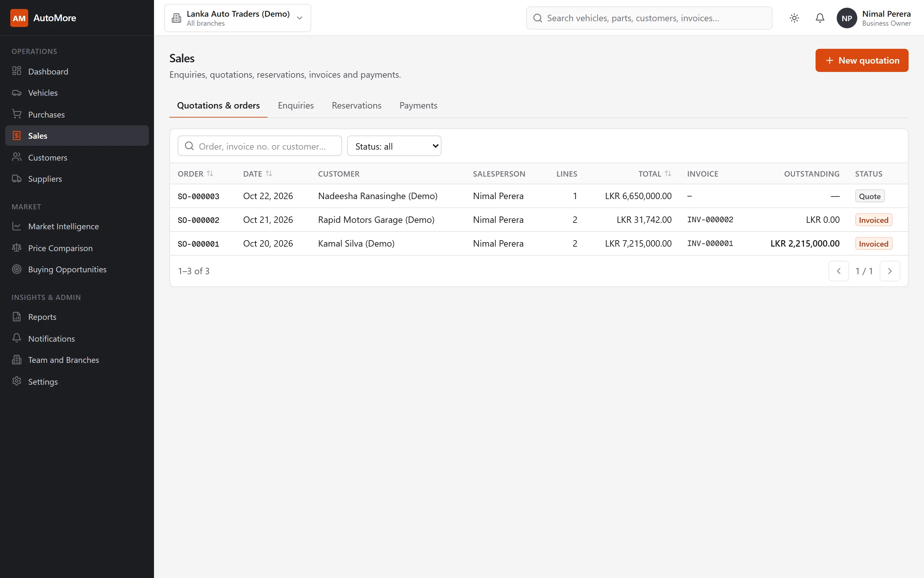
Task: Click outstanding LKR 2,215,000.00 amount
Action: click(805, 243)
